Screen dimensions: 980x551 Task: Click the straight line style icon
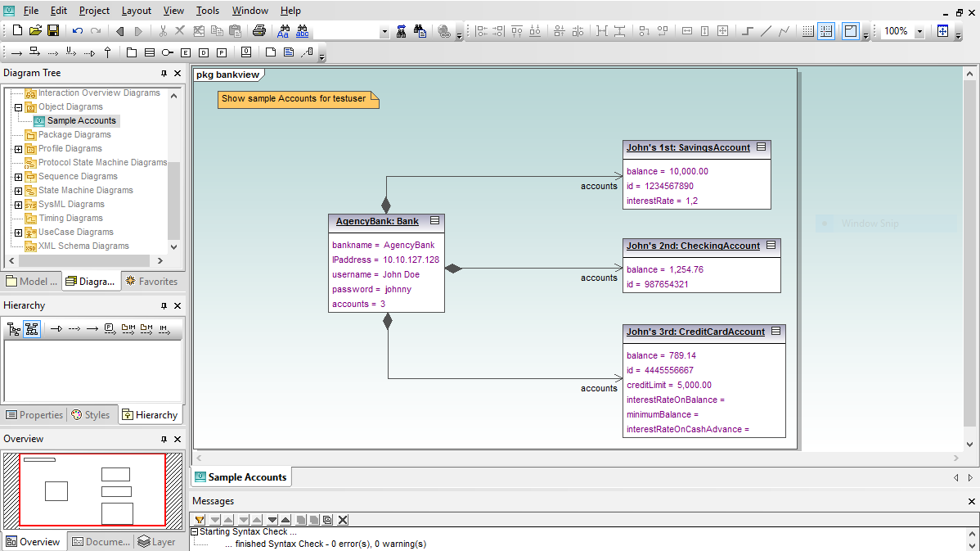click(766, 30)
